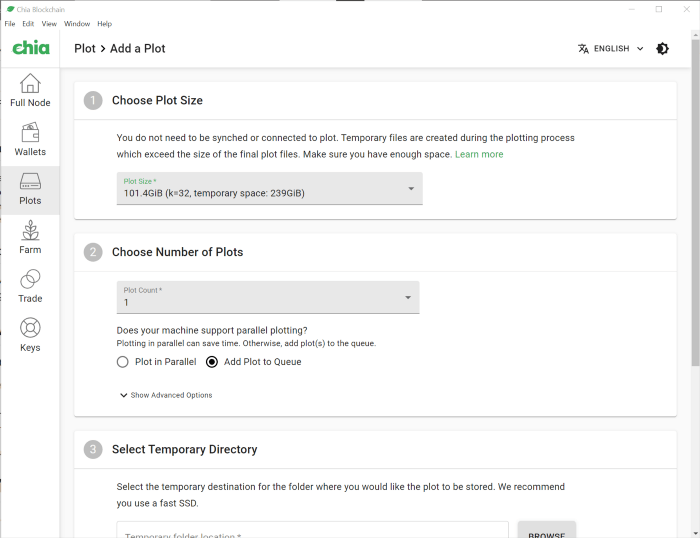Viewport: 700px width, 538px height.
Task: Click the Chia logo
Action: point(30,48)
